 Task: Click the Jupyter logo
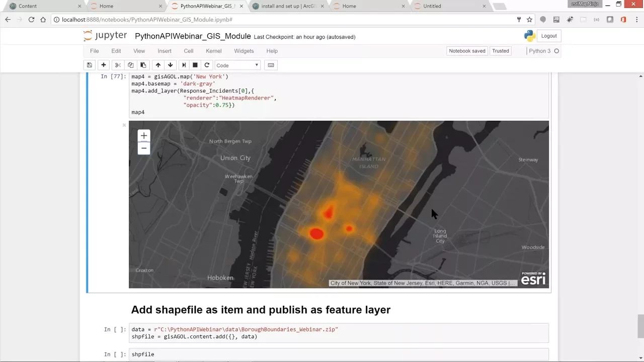pos(105,36)
